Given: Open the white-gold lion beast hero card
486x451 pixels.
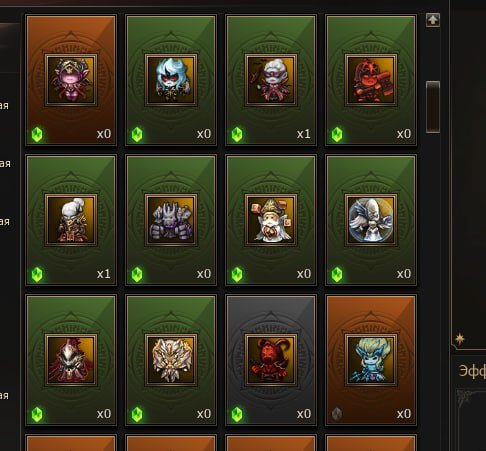Looking at the screenshot, I should click(171, 360).
